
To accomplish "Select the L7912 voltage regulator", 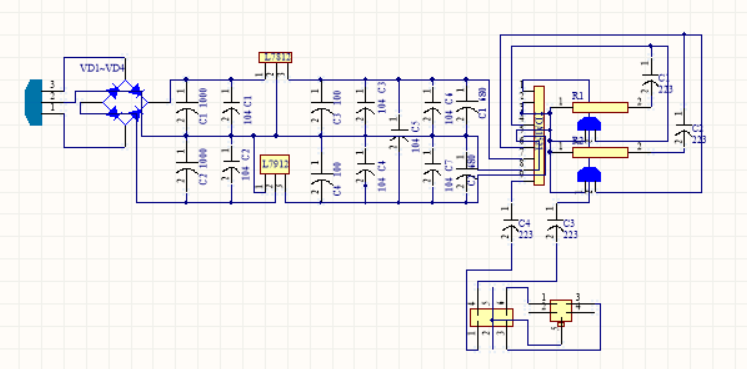I will click(274, 165).
